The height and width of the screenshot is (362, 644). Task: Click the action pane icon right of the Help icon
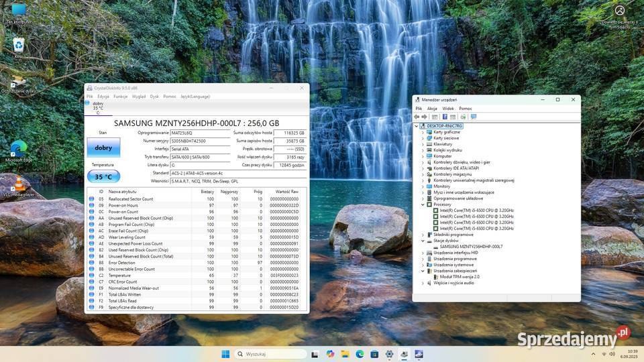(453, 117)
